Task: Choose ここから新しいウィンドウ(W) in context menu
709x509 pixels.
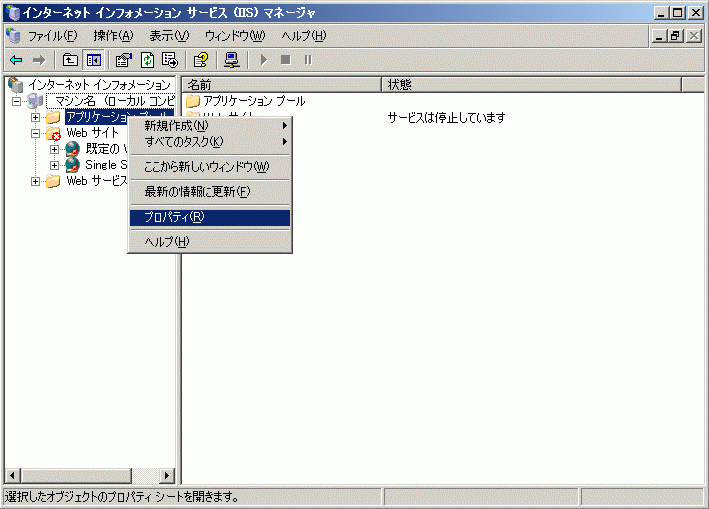Action: click(x=210, y=167)
